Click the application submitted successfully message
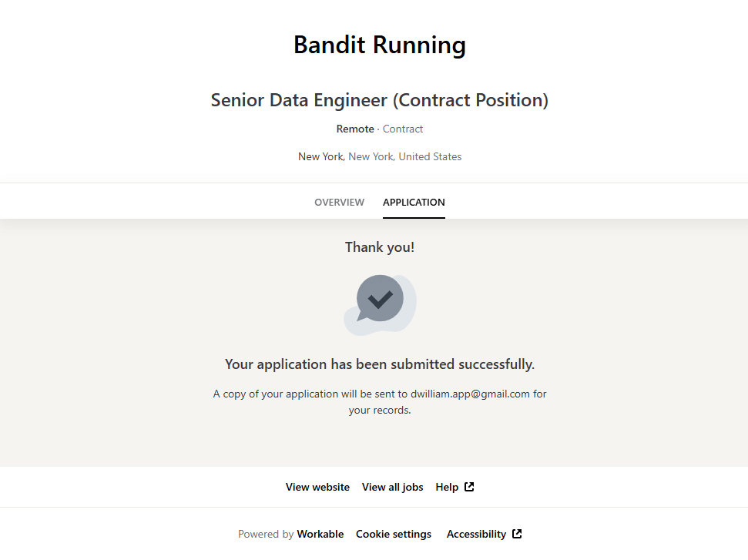The image size is (748, 560). 380,364
